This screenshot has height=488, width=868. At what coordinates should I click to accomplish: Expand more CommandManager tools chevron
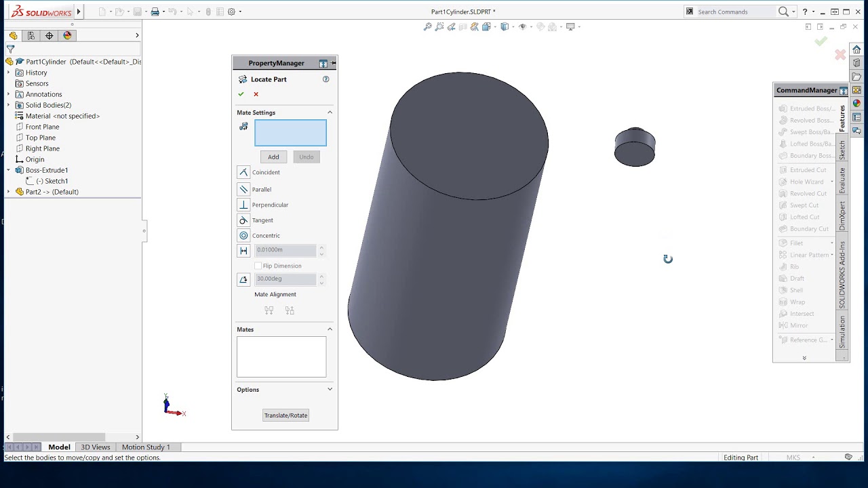point(804,358)
